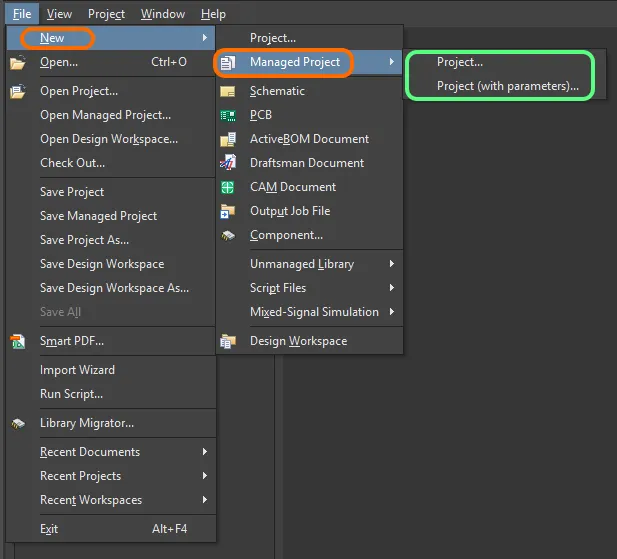
Task: Click the CAM Document icon
Action: (x=228, y=187)
